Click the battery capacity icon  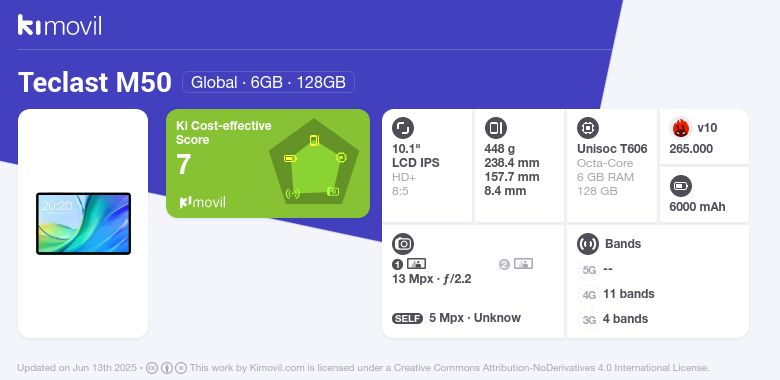pos(681,187)
